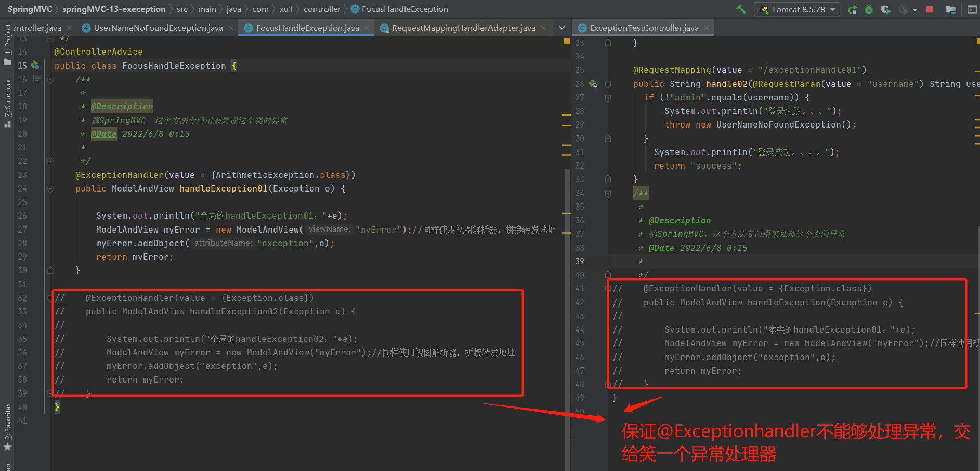Select the ExceptionTestController.java tab
980x471 pixels.
[x=644, y=28]
